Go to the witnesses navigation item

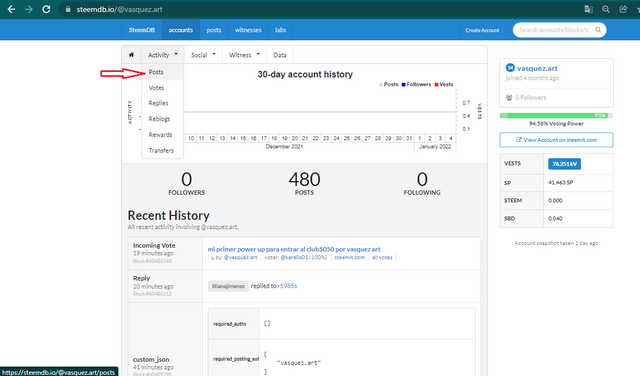tap(248, 30)
